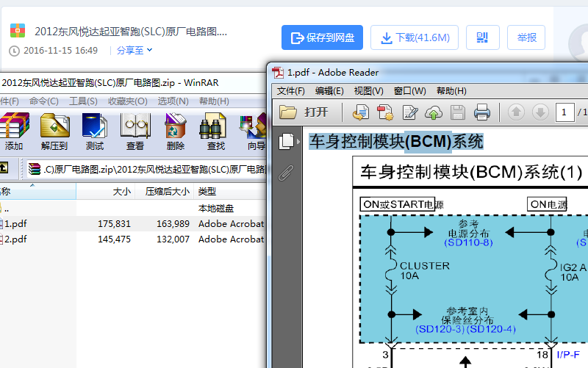Sort WinRAR list by 大小 column
Viewport: 588px width, 368px height.
coord(106,192)
